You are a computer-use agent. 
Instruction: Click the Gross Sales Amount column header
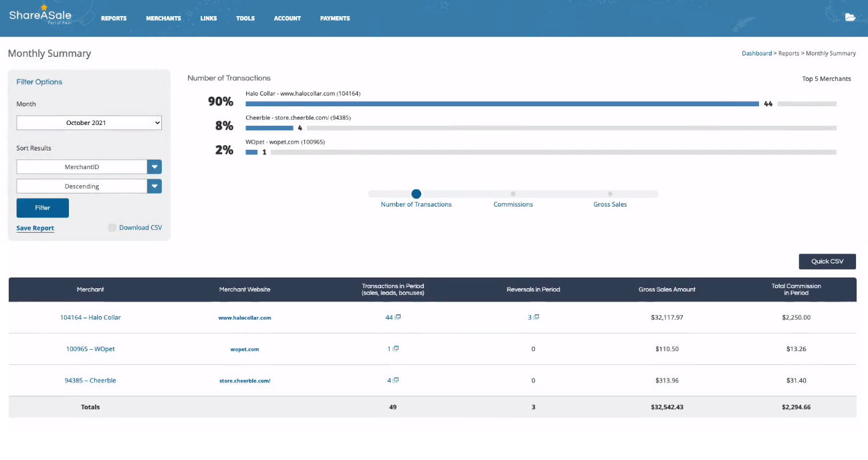[x=667, y=290]
